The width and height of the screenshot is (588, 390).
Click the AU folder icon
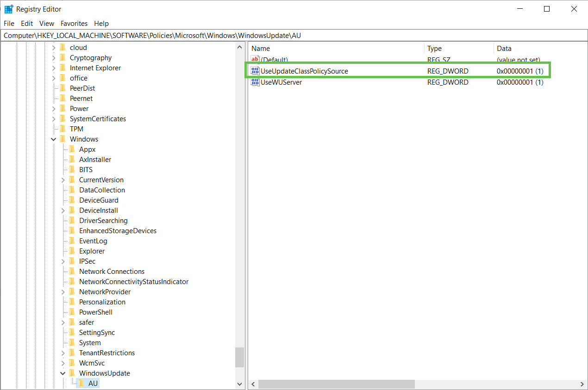pyautogui.click(x=81, y=383)
